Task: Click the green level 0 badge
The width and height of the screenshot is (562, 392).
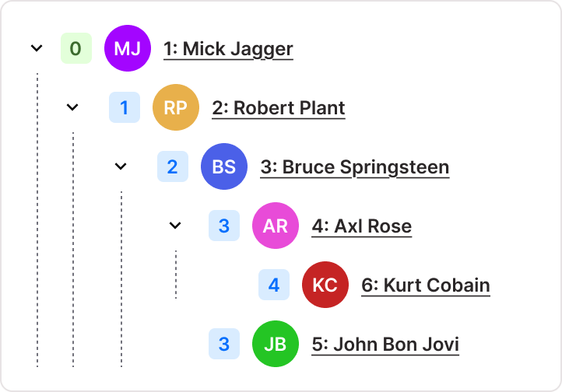Action: pos(76,49)
